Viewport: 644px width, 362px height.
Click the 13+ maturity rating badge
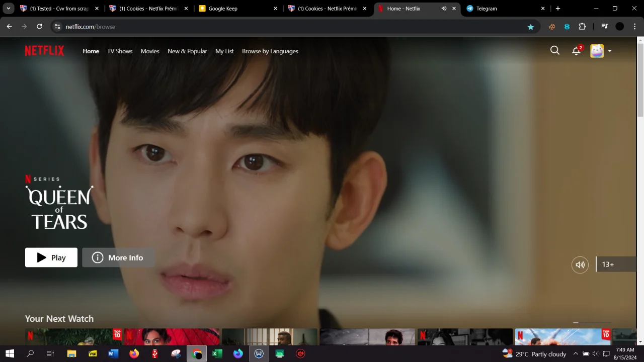coord(616,264)
